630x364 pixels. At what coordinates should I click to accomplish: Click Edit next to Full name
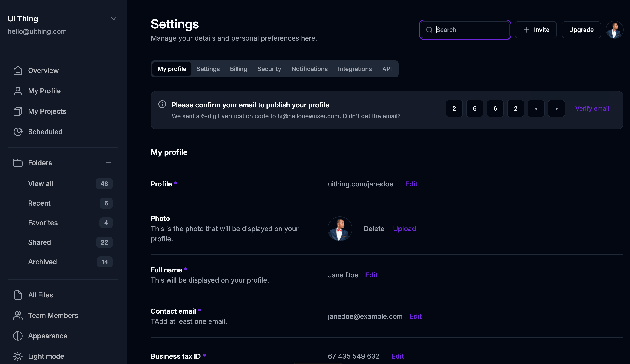pyautogui.click(x=371, y=275)
